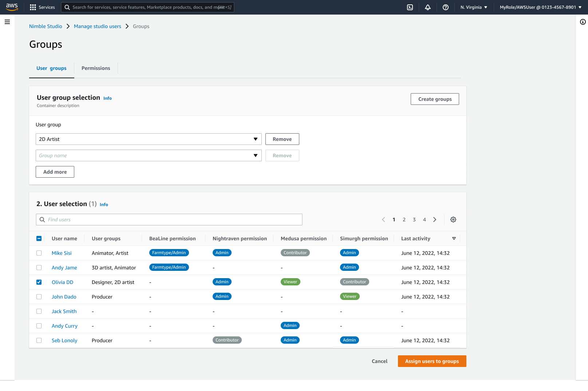Image resolution: width=588 pixels, height=391 pixels.
Task: Click the User name column header
Action: (64, 238)
